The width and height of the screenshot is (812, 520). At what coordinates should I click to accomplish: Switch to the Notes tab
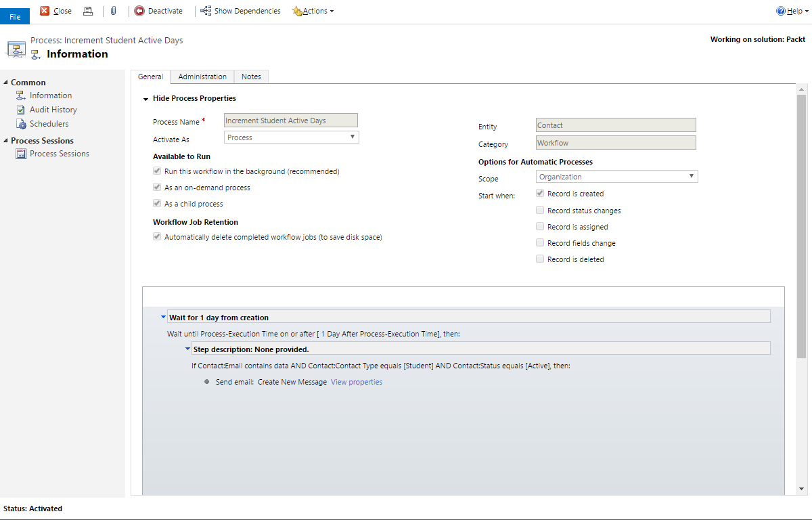tap(251, 77)
